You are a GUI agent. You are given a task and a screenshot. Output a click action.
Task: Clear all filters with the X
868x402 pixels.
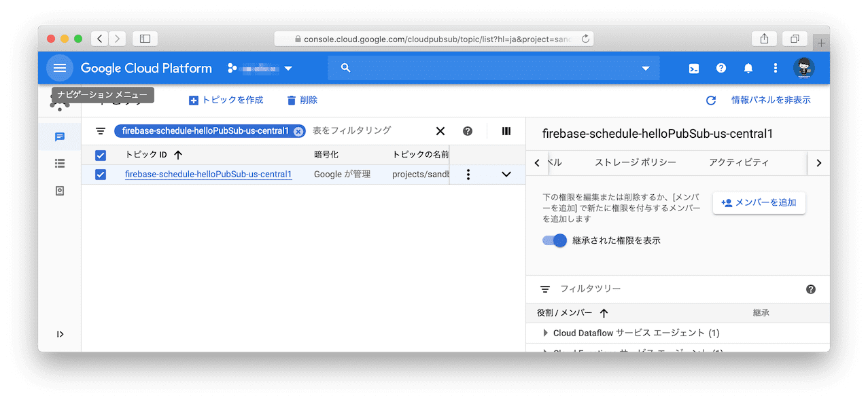[x=440, y=131]
